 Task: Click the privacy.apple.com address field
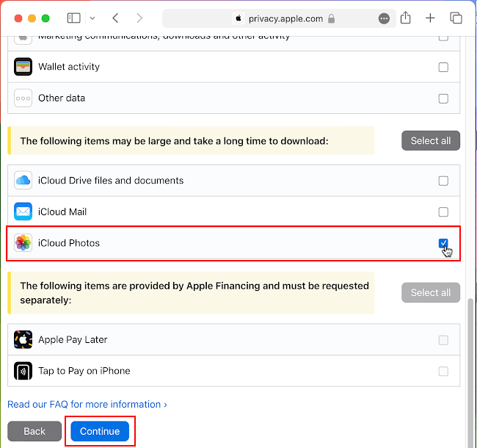tap(279, 18)
